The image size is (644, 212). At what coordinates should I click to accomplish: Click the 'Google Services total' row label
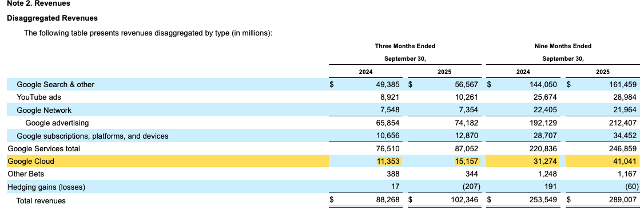tap(44, 148)
